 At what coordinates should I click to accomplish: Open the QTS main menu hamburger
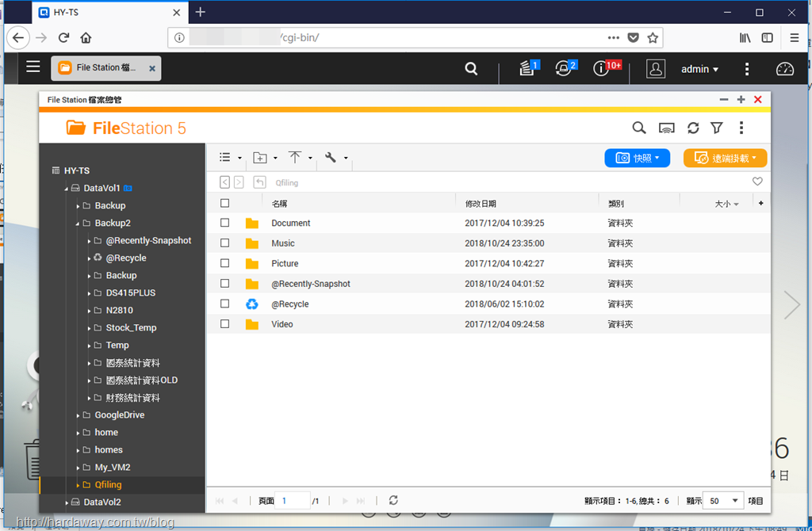[x=33, y=67]
